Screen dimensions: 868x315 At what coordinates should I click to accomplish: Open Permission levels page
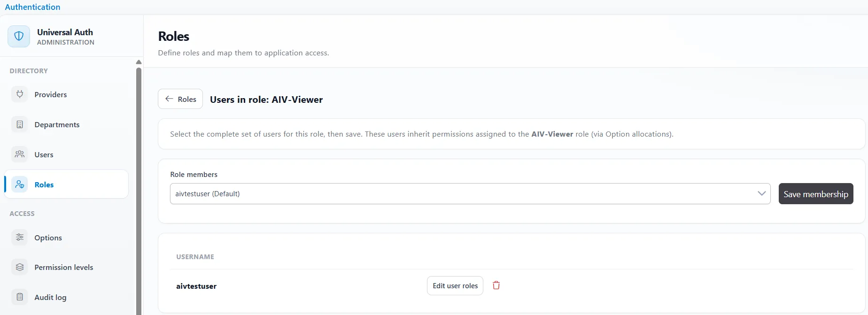(66, 267)
